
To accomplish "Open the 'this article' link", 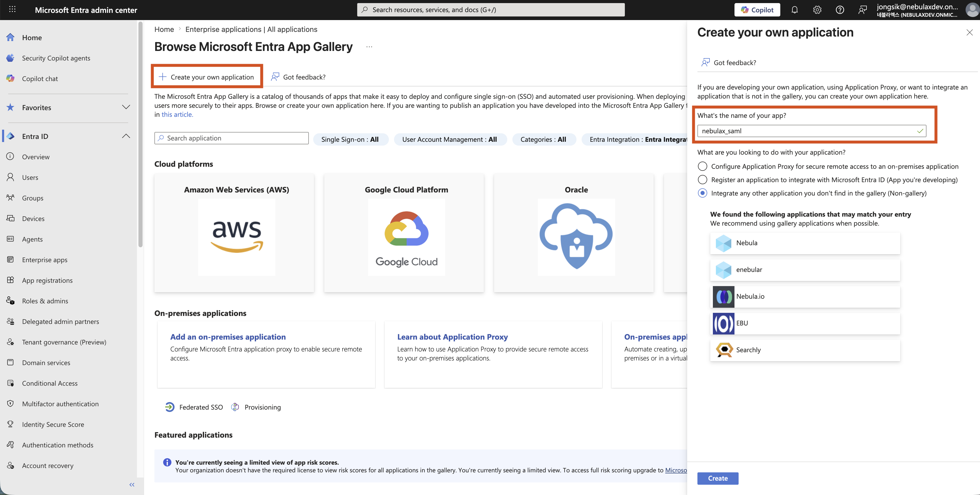I will pos(177,114).
